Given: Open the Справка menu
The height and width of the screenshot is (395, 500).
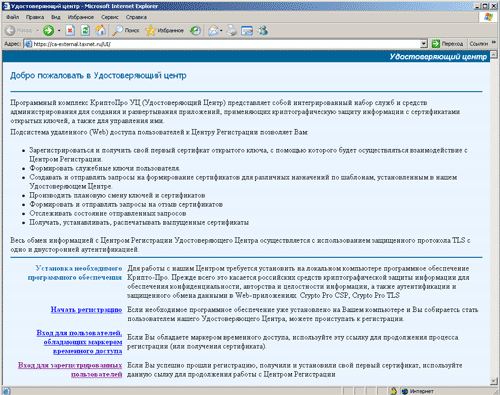Looking at the screenshot, I should pyautogui.click(x=136, y=17).
